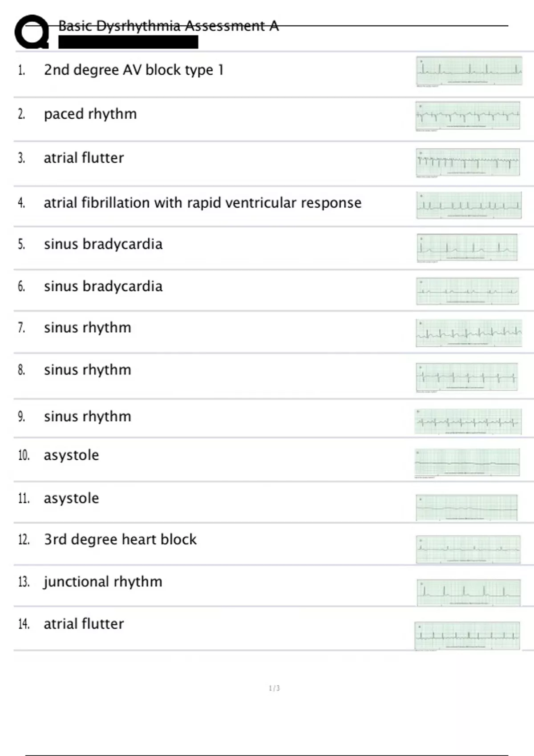The width and height of the screenshot is (534, 756).
Task: Select item 6 'sinus bradycardia' text
Action: [x=103, y=286]
